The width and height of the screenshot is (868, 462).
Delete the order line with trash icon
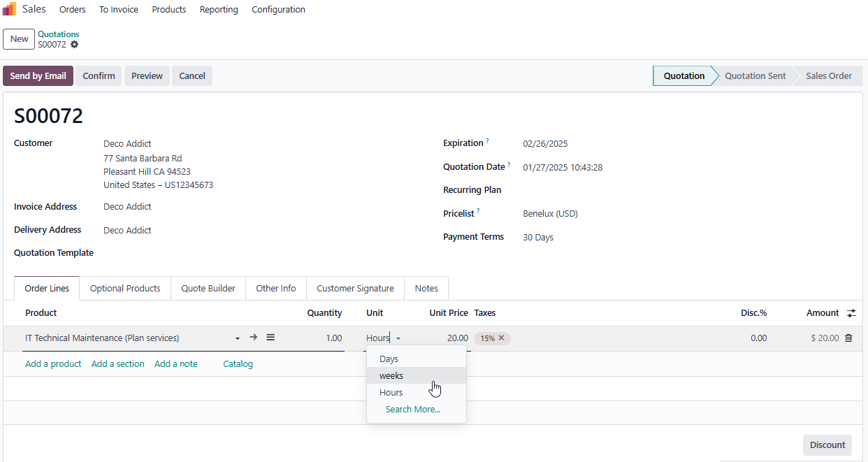coord(848,338)
